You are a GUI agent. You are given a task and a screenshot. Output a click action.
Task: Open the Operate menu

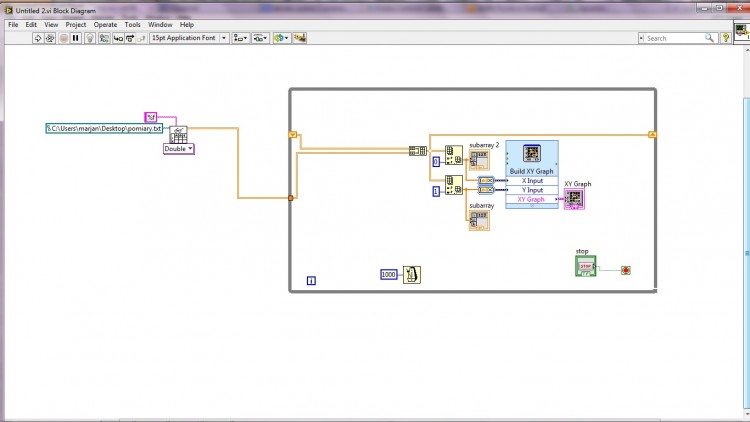pyautogui.click(x=105, y=24)
